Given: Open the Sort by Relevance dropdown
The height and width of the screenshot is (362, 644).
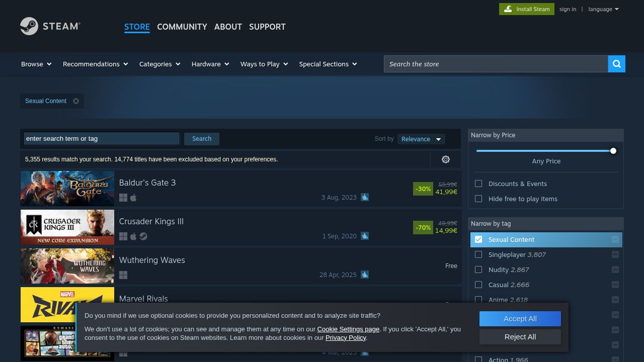Looking at the screenshot, I should click(x=421, y=139).
